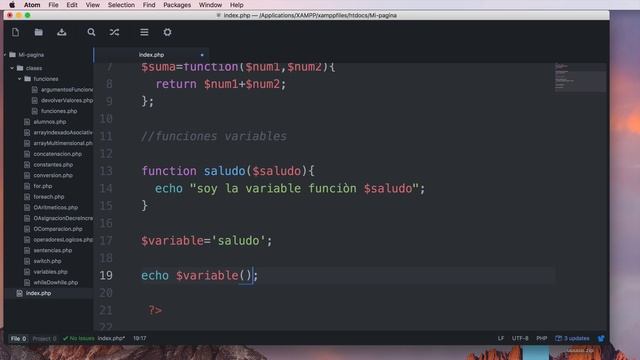The height and width of the screenshot is (360, 640).
Task: Open the Find menu
Action: 149,5
